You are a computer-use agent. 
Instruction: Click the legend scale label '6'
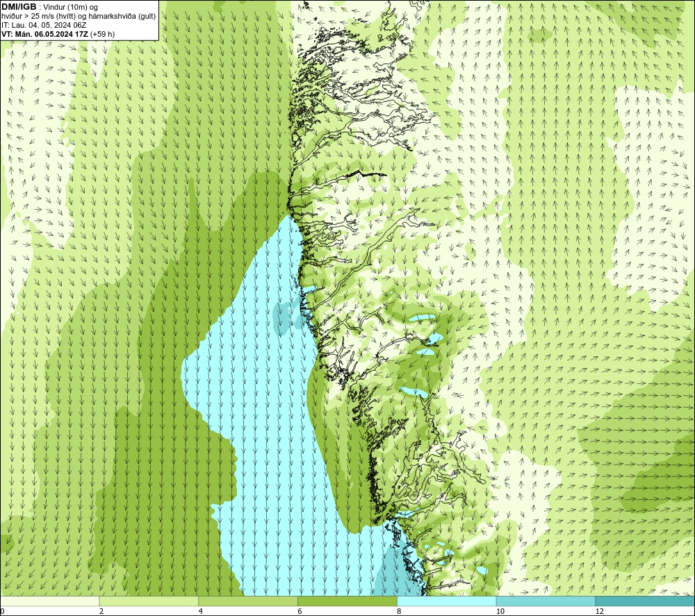300,611
